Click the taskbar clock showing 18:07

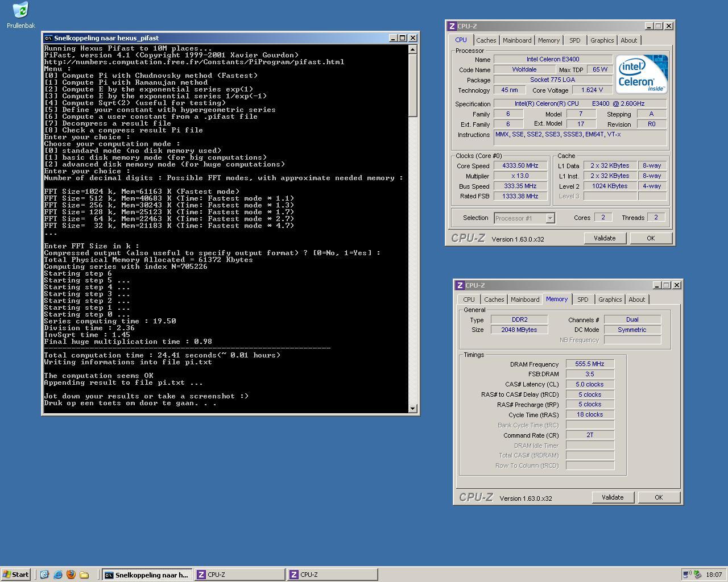(714, 575)
